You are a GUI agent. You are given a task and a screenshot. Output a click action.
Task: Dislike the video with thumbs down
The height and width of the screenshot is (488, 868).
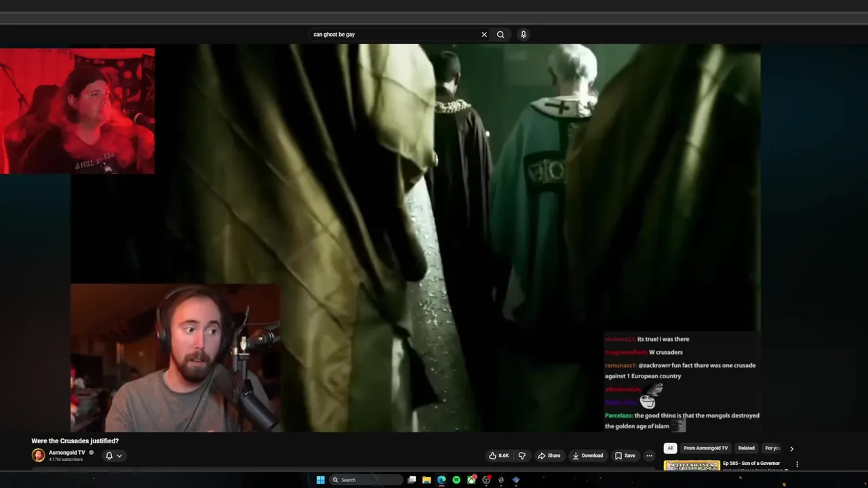pos(521,455)
